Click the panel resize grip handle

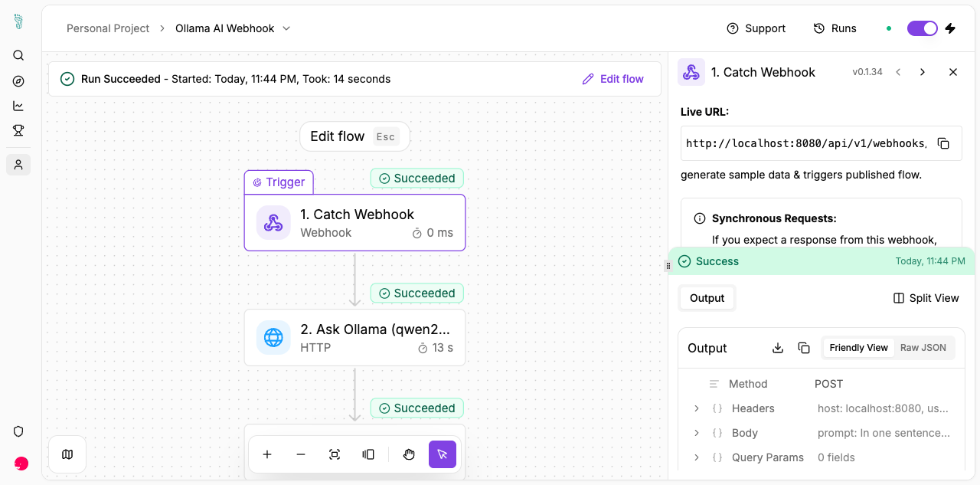pyautogui.click(x=668, y=266)
